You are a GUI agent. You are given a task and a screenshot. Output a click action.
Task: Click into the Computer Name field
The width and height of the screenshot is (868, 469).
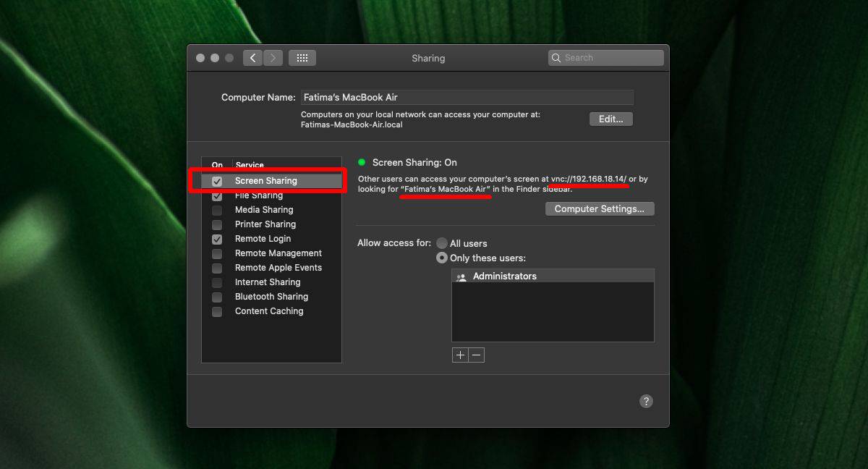467,97
